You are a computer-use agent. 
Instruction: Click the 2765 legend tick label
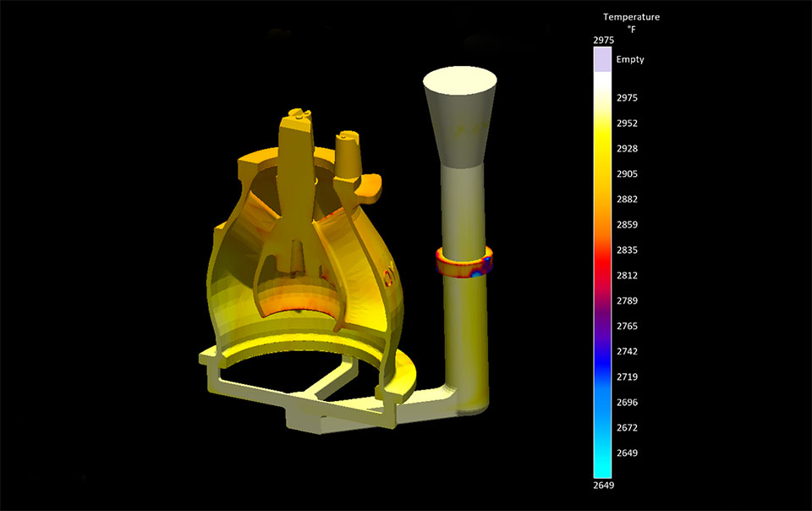pyautogui.click(x=627, y=327)
